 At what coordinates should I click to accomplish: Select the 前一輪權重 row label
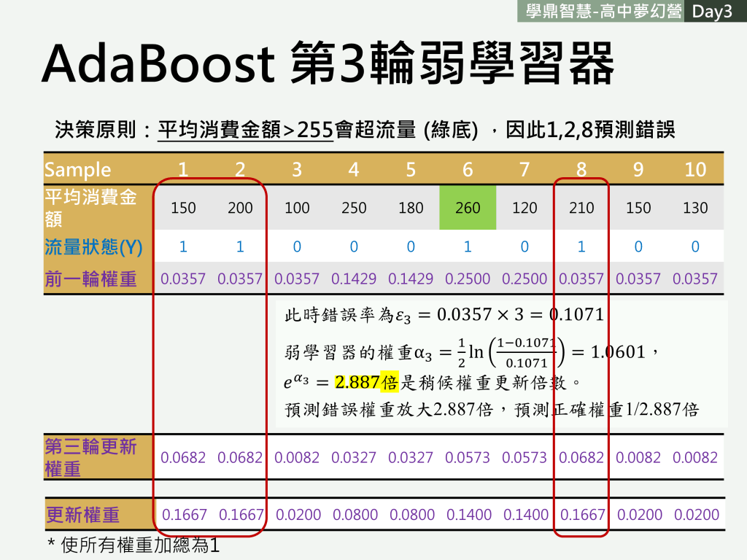91,279
